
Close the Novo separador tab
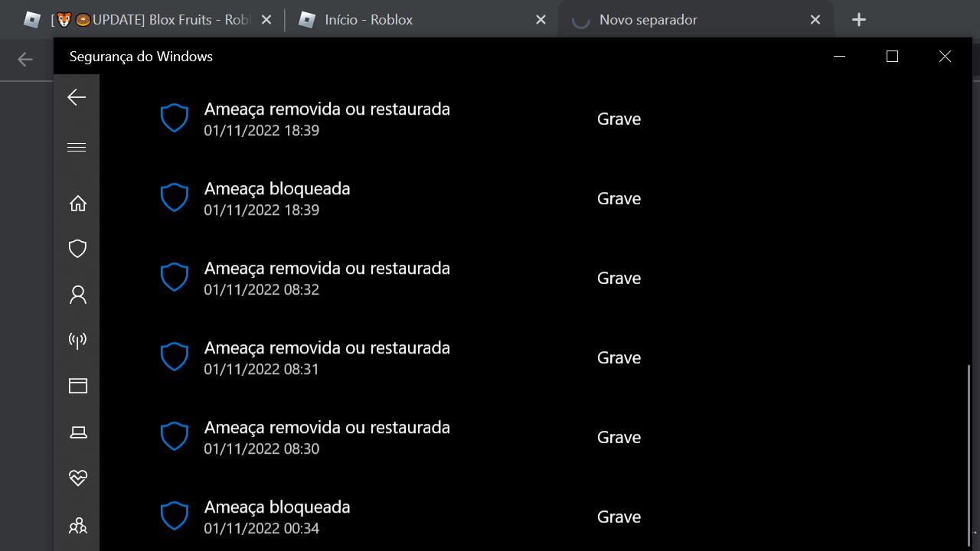coord(815,20)
